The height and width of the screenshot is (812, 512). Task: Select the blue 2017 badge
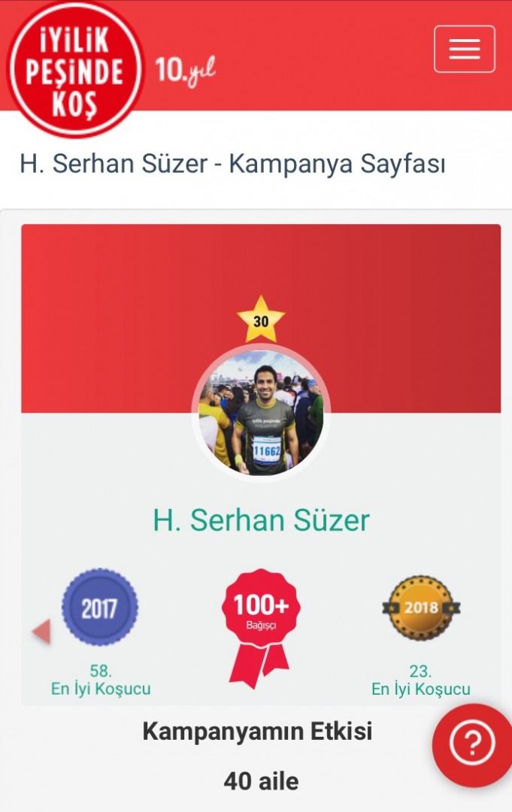100,607
